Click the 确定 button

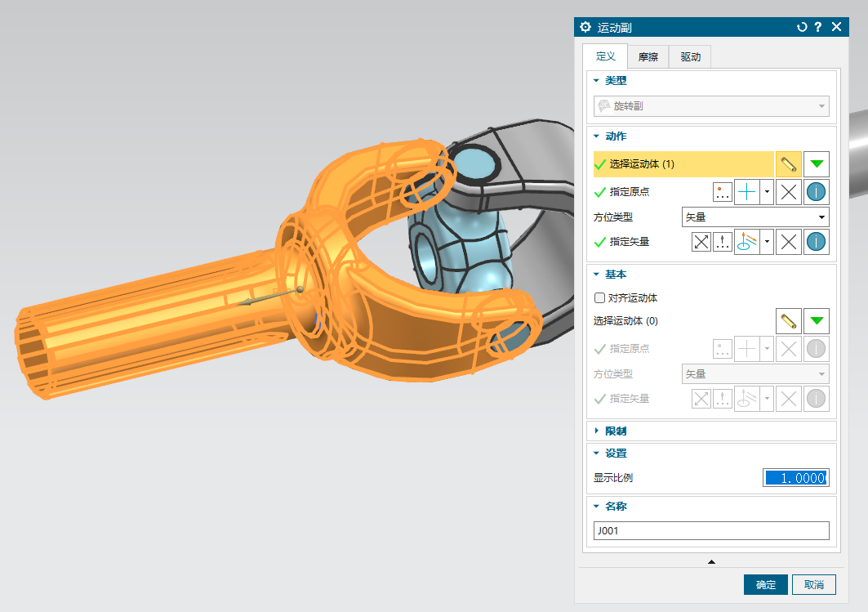pos(765,585)
